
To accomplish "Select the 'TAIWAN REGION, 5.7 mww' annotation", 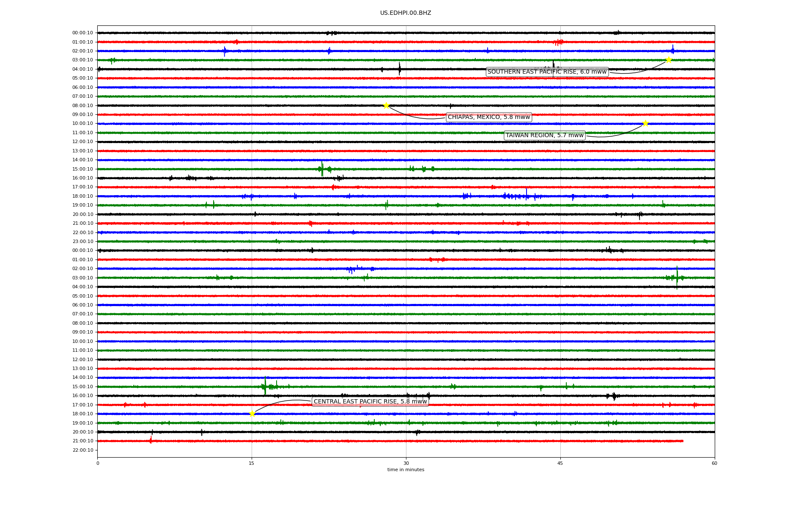I will (x=545, y=135).
